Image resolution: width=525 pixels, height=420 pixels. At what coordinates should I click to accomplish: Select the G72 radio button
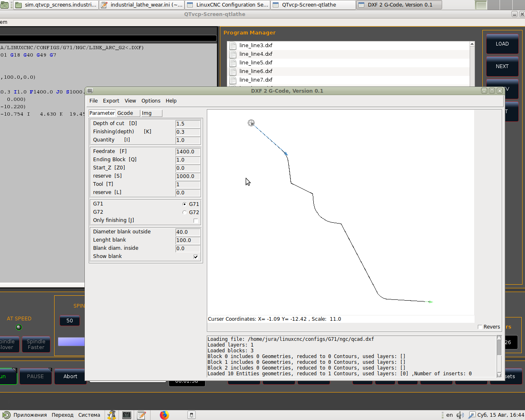point(185,212)
